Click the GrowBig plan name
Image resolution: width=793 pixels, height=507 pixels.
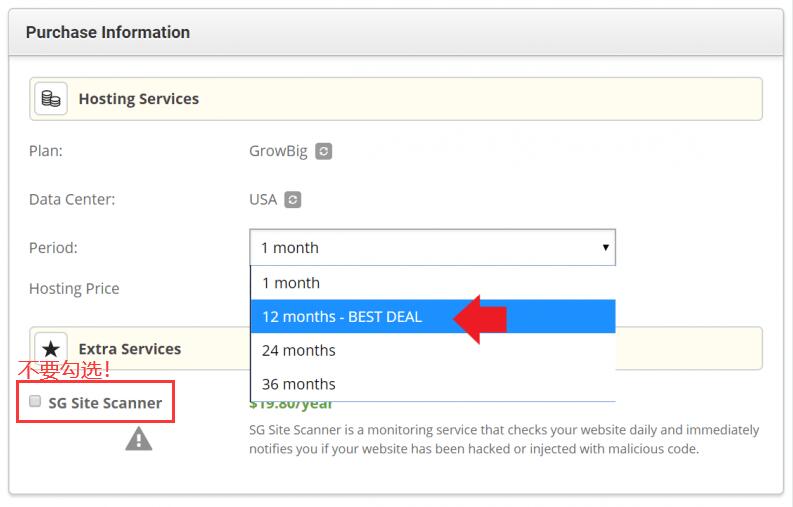(x=278, y=152)
